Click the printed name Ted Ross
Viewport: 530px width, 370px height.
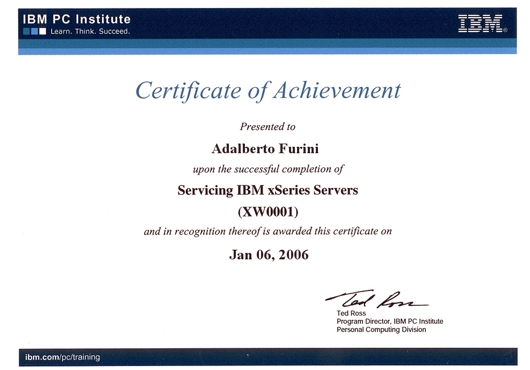[x=351, y=313]
